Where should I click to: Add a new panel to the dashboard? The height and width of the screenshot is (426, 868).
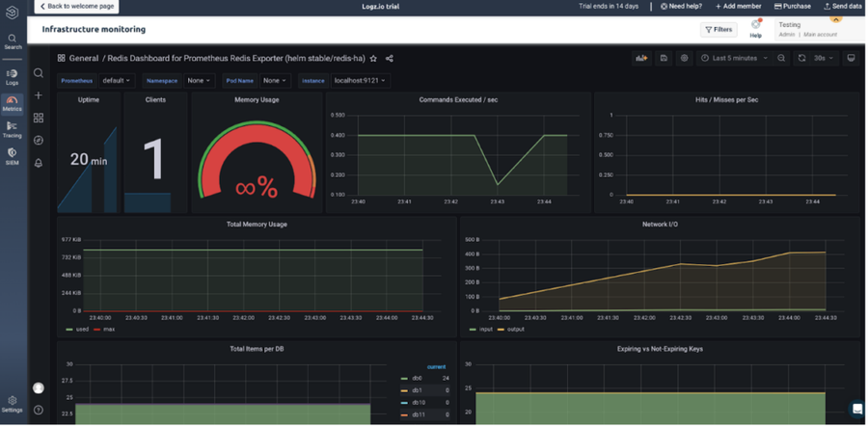coord(641,58)
